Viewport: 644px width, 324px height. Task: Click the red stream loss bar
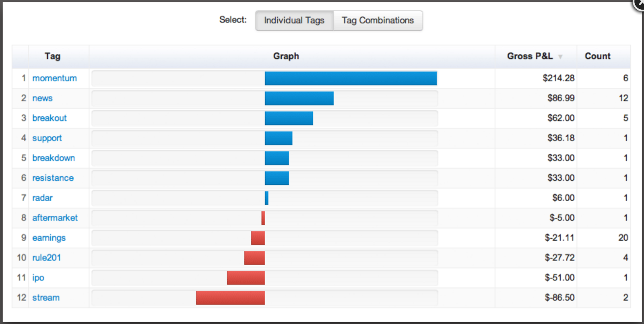pyautogui.click(x=230, y=298)
